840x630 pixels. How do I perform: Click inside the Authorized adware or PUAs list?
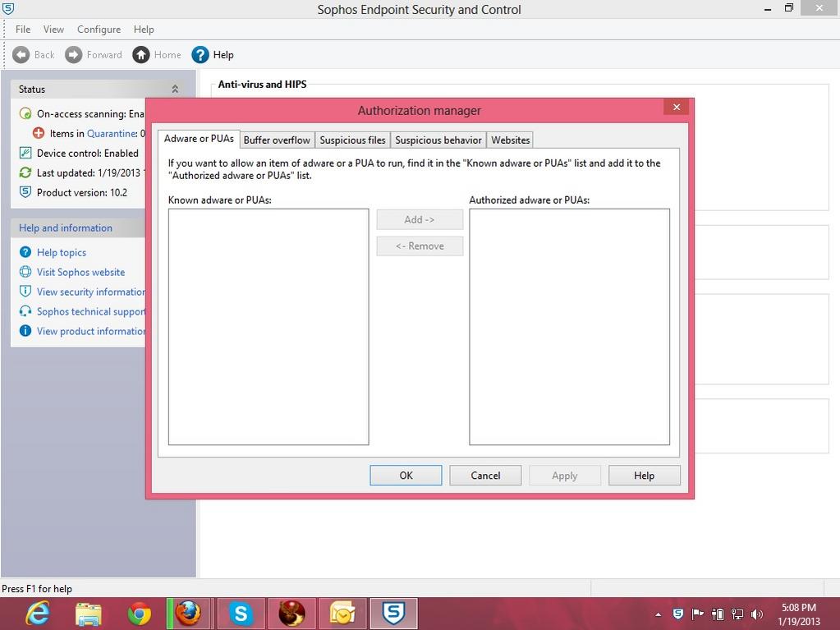(x=570, y=327)
